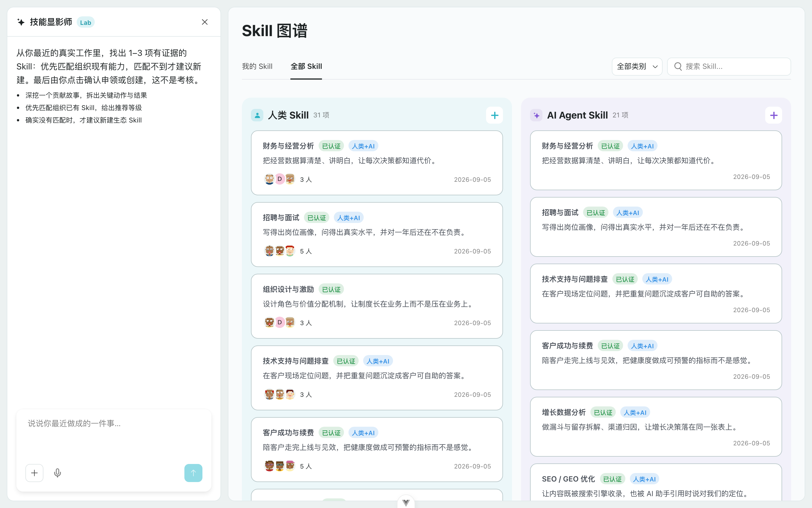Click the Lab badge
This screenshot has width=812, height=508.
(85, 23)
